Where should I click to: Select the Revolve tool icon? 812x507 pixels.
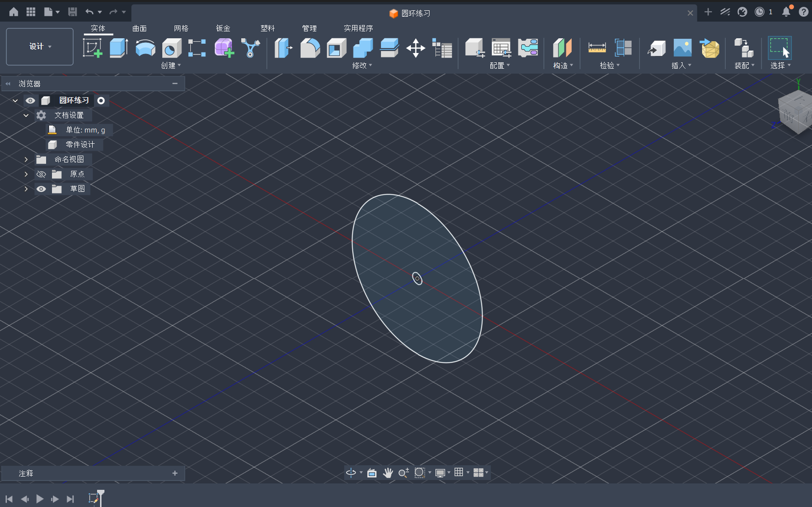tap(145, 48)
